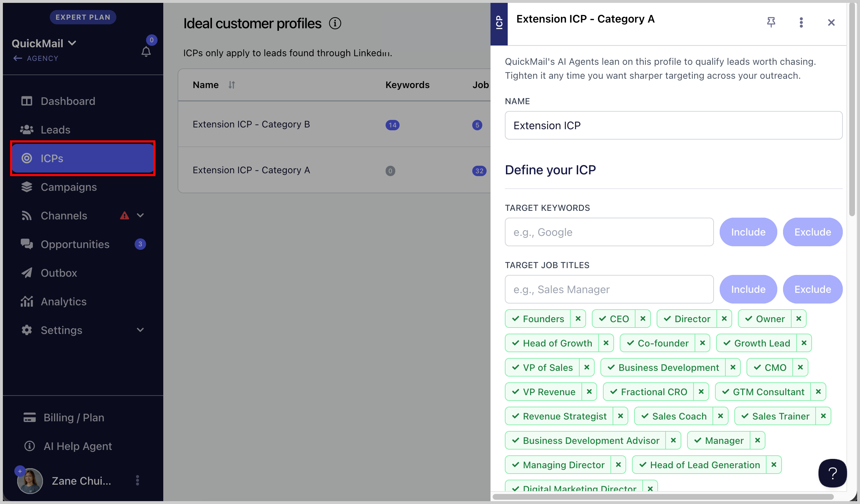This screenshot has height=504, width=860.
Task: Open Campaigns in the sidebar
Action: [x=83, y=187]
